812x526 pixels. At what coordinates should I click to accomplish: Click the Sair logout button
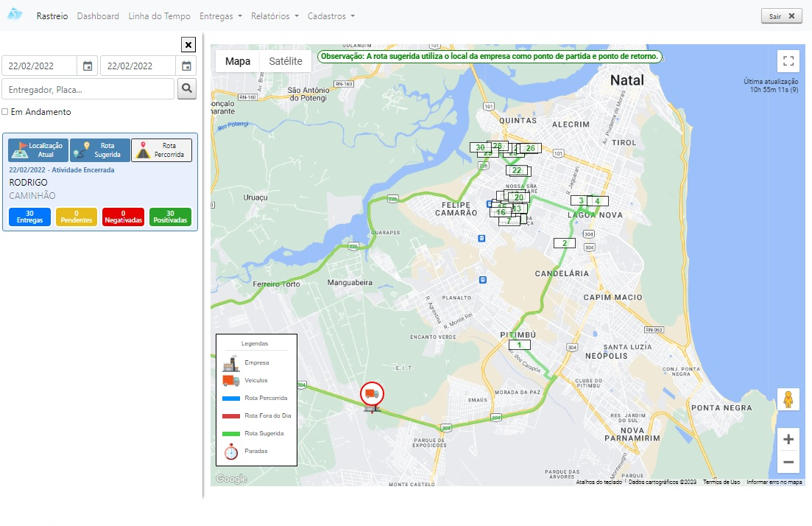(x=781, y=16)
